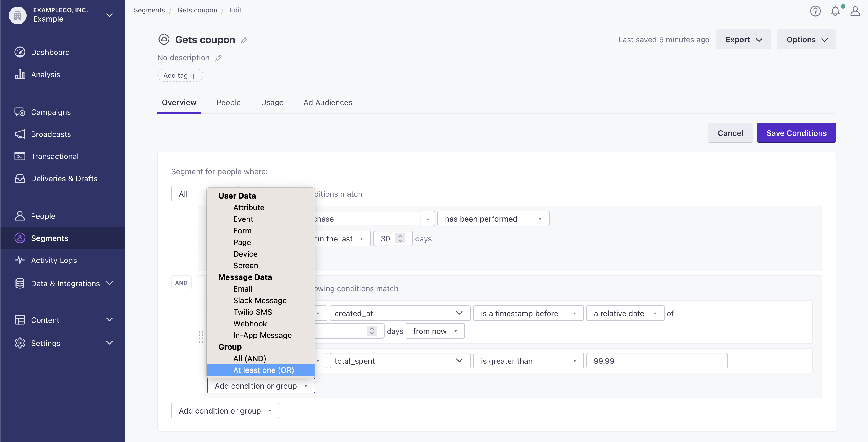Click the Analysis bar chart icon

(x=20, y=74)
